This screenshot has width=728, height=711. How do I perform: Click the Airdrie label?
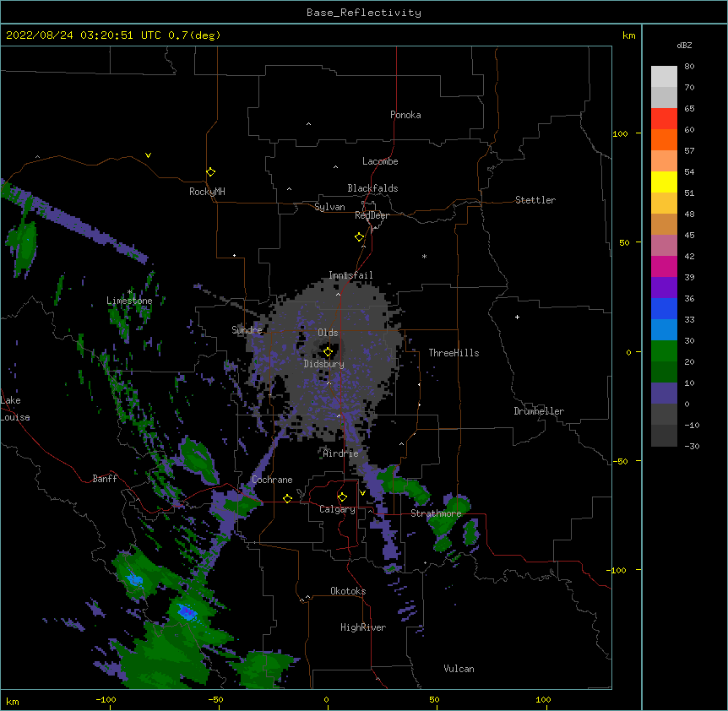pos(341,453)
